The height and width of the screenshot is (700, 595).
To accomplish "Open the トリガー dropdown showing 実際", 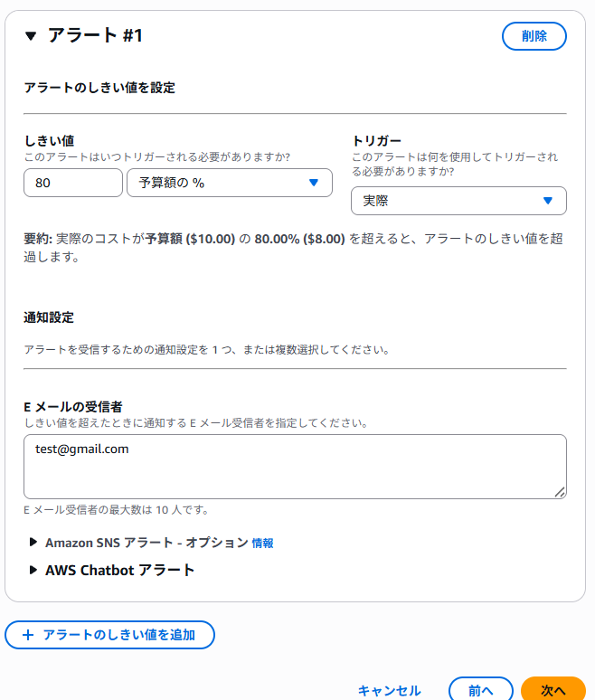I will click(x=458, y=201).
